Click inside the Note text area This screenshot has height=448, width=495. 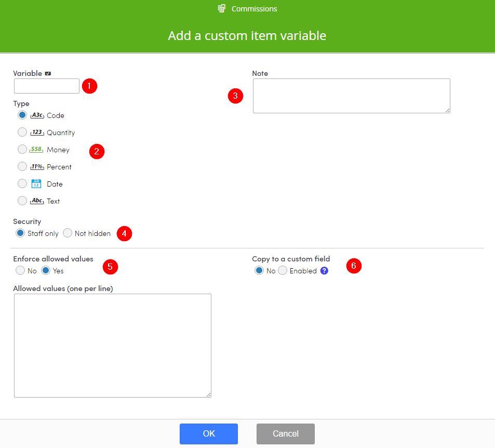click(351, 96)
